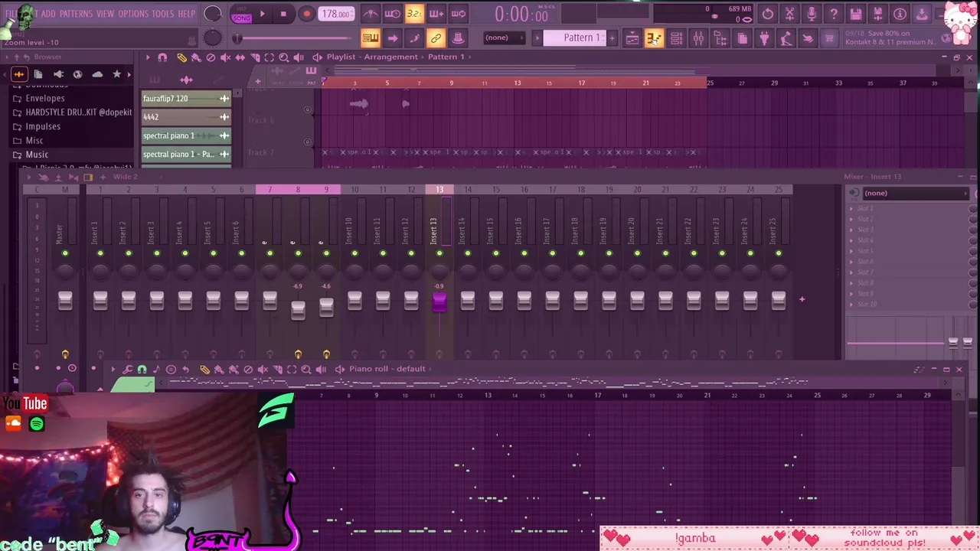Image resolution: width=980 pixels, height=551 pixels.
Task: Click the Stop transport button
Action: [x=283, y=14]
